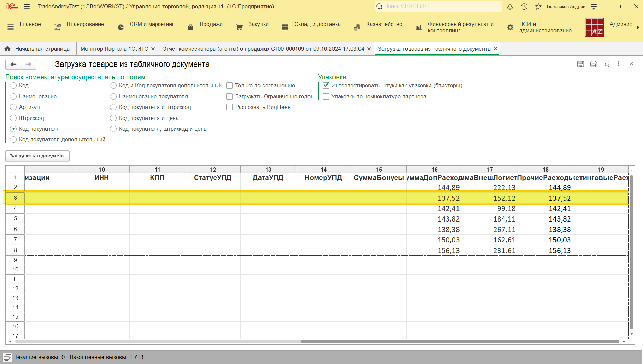Enable the Только по соглашению checkbox
Viewport: 643px width, 364px height.
click(x=230, y=86)
